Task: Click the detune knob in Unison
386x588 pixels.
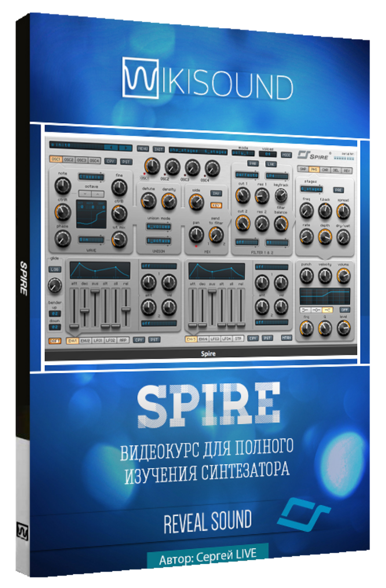Action: 149,201
